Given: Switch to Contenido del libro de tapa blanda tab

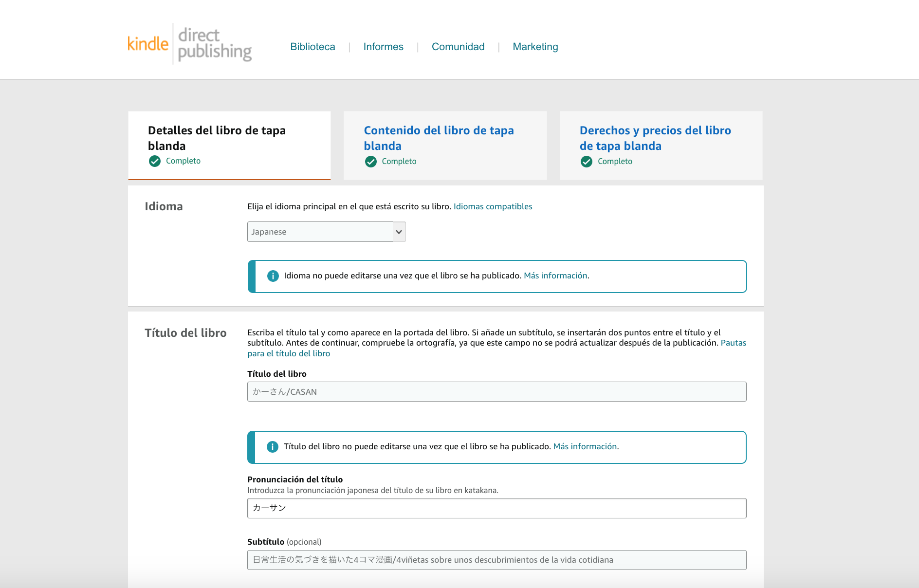Looking at the screenshot, I should [445, 146].
